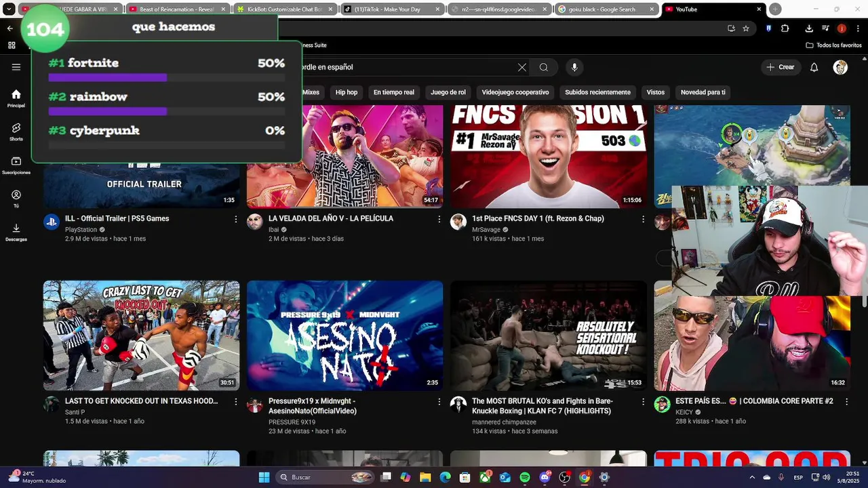Open options for Colombia Core Parte #2 video
The image size is (868, 488).
tap(846, 401)
